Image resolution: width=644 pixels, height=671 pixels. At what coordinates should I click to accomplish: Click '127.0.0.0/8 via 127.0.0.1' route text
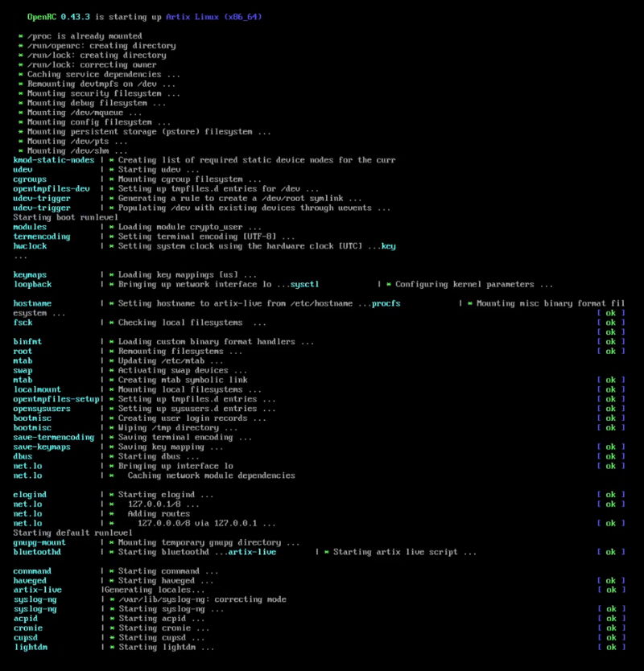[197, 523]
